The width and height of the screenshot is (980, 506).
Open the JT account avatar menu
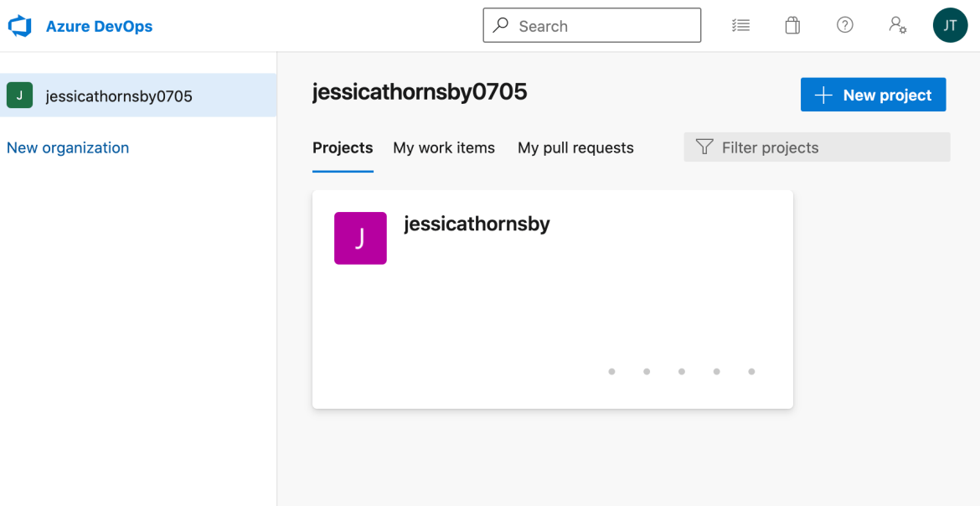coord(950,26)
